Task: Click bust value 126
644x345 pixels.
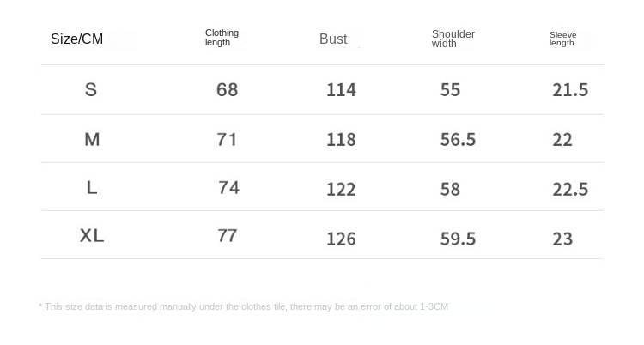Action: [x=341, y=239]
